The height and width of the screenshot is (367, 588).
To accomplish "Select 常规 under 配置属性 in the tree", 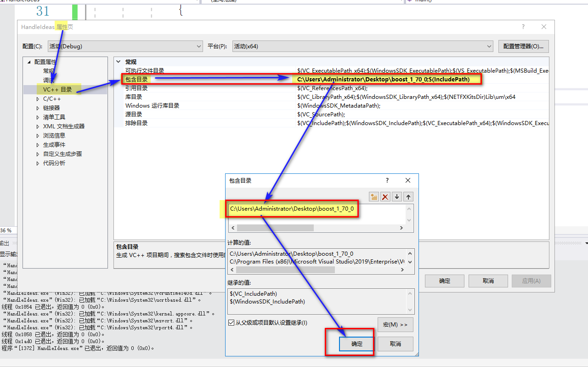I will pyautogui.click(x=49, y=71).
